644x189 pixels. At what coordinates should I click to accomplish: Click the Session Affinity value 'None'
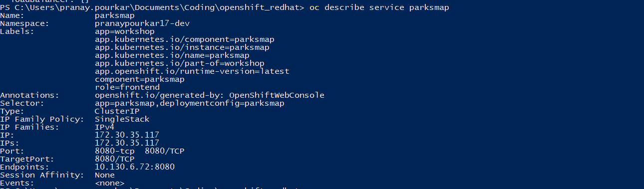pos(105,175)
